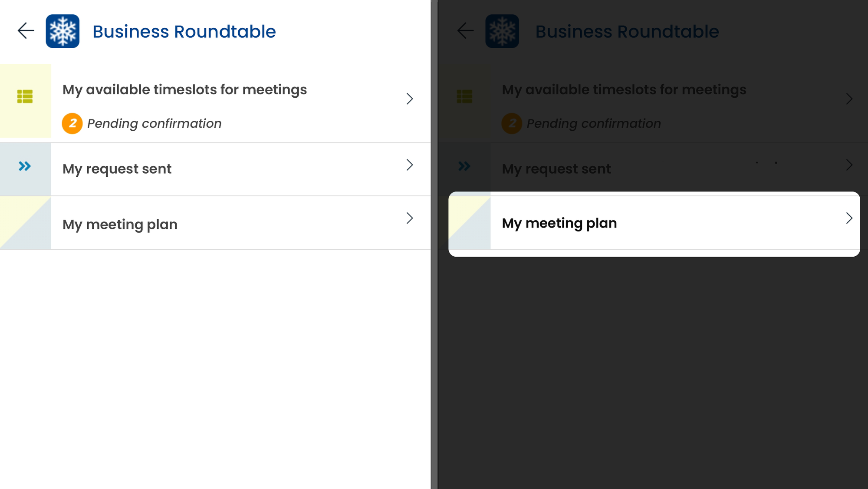Click the dimmed snowflake logo in right panel
Image resolution: width=868 pixels, height=489 pixels.
[502, 31]
